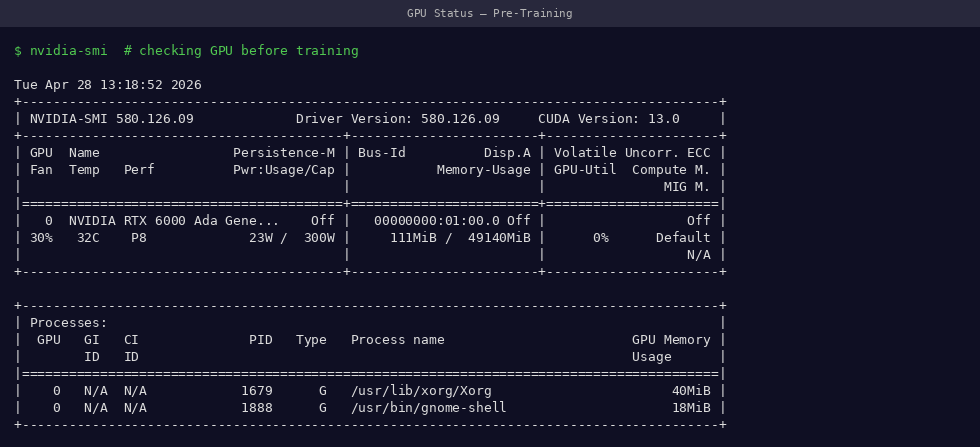The width and height of the screenshot is (980, 447).
Task: Click power cap value '300W'
Action: [319, 238]
